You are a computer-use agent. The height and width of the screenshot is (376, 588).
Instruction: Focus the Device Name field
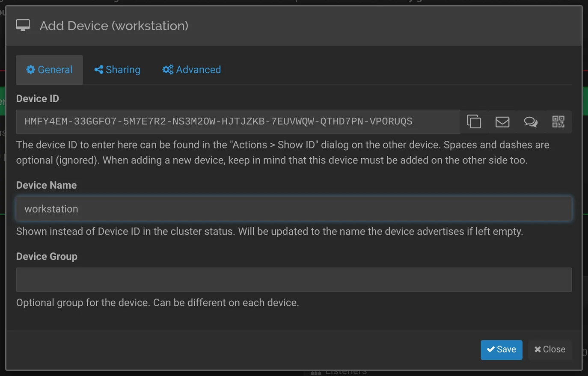[294, 209]
